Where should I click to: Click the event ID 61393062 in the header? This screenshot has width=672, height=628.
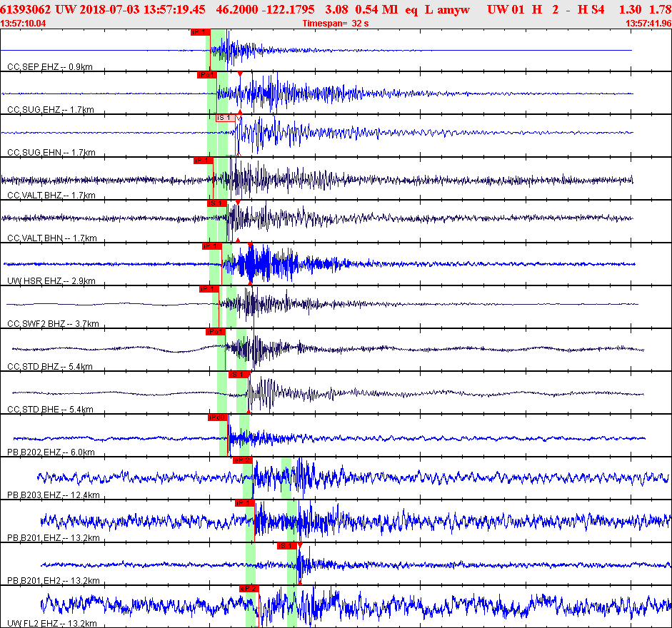click(x=25, y=9)
